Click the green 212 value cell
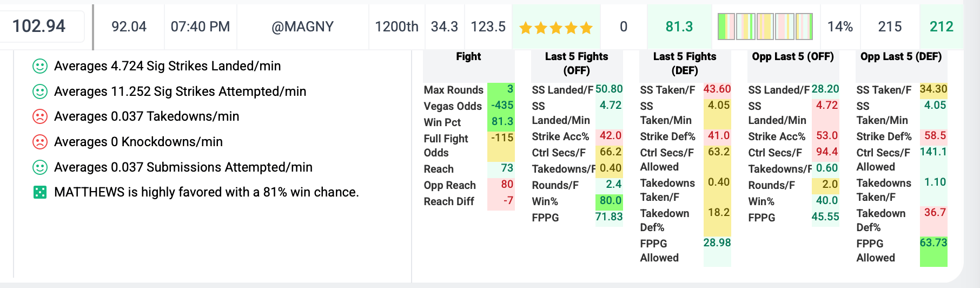 tap(941, 27)
